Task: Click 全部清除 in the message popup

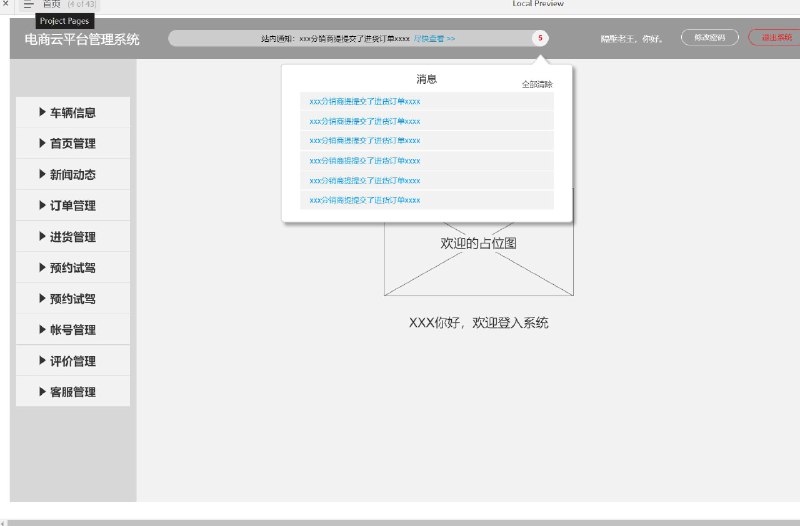Action: click(537, 85)
